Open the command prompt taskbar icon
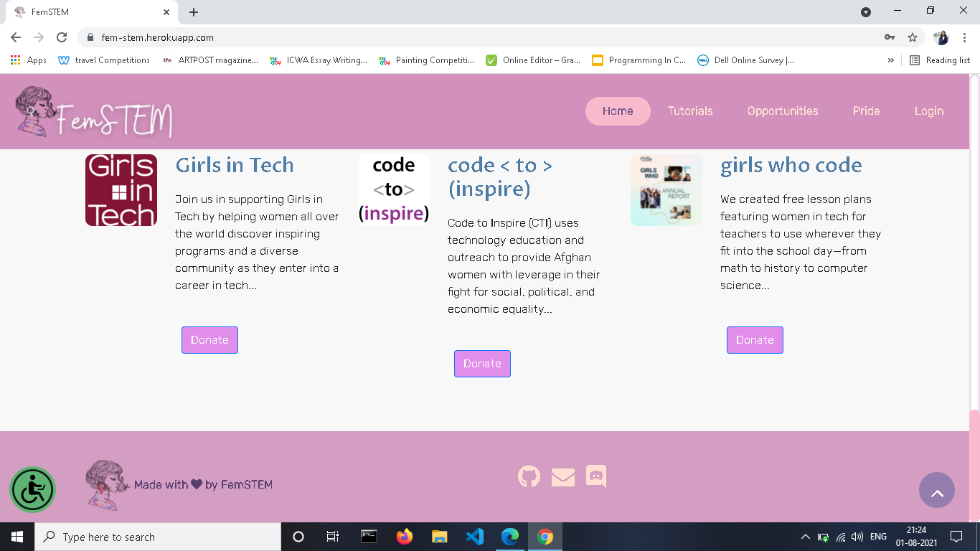This screenshot has height=551, width=980. 369,537
